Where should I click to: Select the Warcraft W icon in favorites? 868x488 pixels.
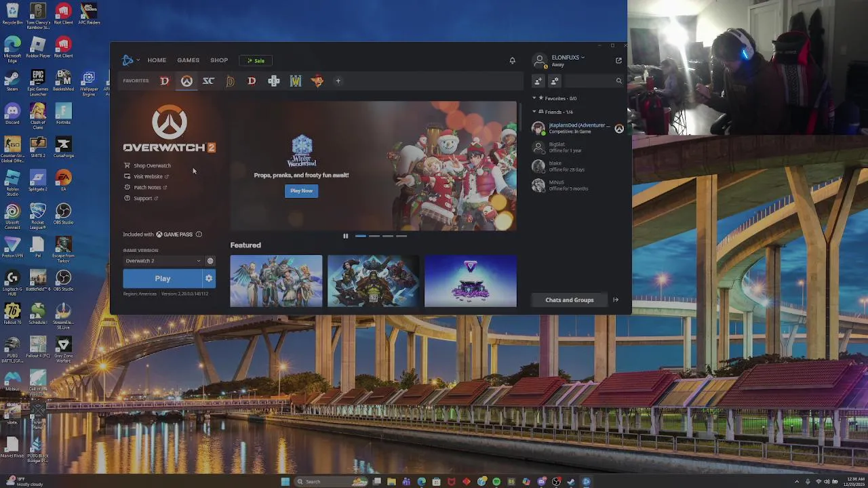click(296, 81)
